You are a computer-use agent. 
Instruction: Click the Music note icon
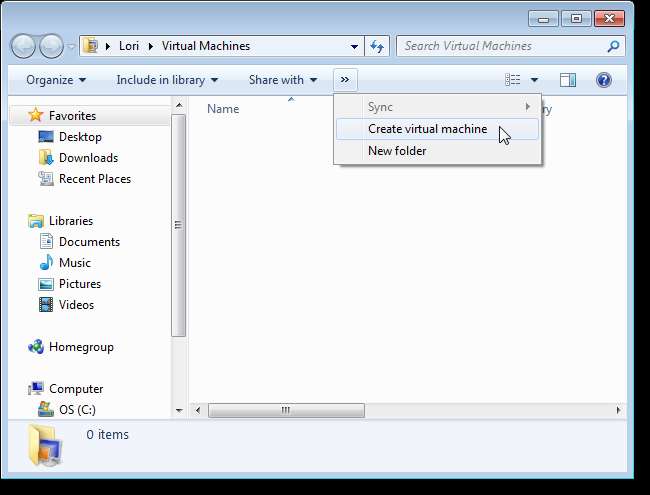coord(46,262)
